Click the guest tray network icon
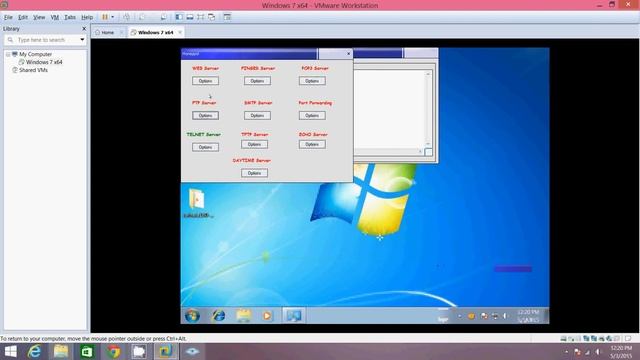 click(x=495, y=316)
